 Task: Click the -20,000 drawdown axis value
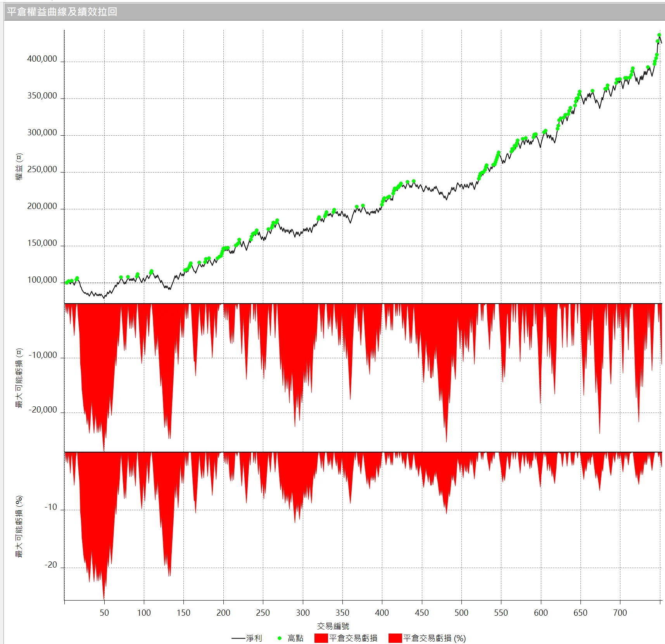tap(43, 410)
